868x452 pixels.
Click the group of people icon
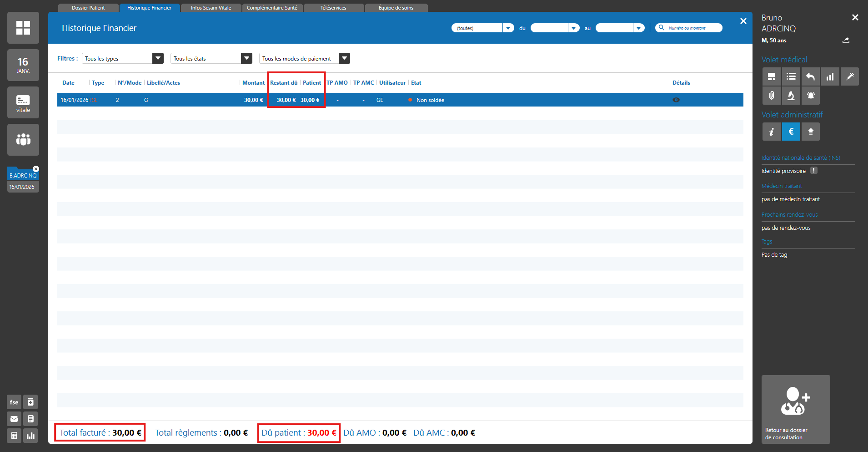pos(23,140)
